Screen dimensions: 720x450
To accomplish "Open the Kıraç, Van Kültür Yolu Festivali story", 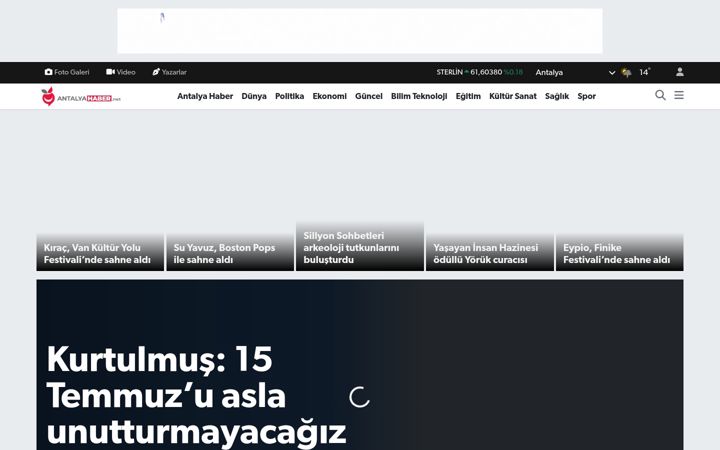I will [100, 252].
